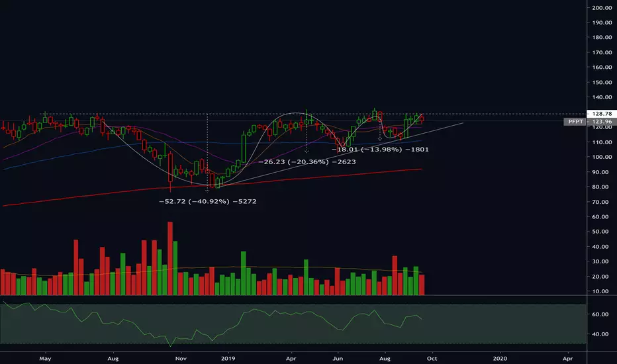Screen dimensions: 617x364
Task: Click the 128.78 price level label
Action: click(x=602, y=114)
